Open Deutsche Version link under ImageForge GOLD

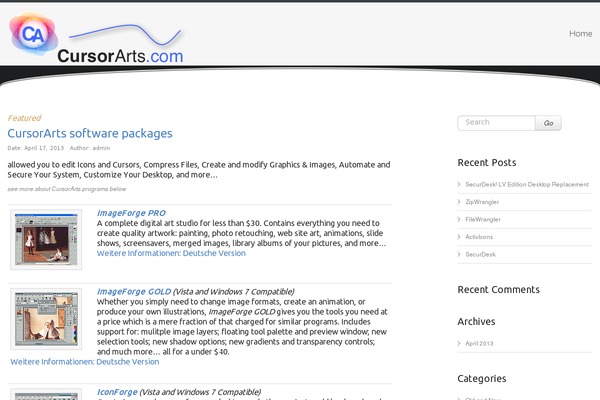[x=127, y=362]
